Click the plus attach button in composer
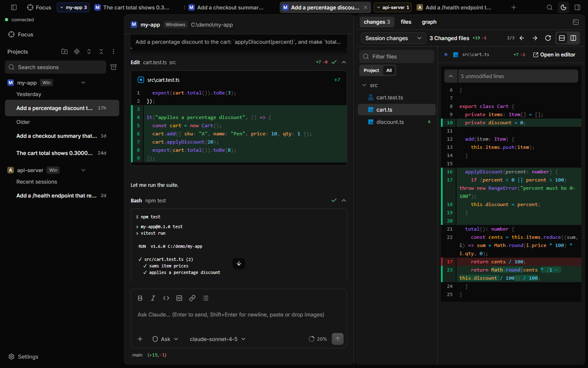This screenshot has width=588, height=368. click(x=140, y=339)
